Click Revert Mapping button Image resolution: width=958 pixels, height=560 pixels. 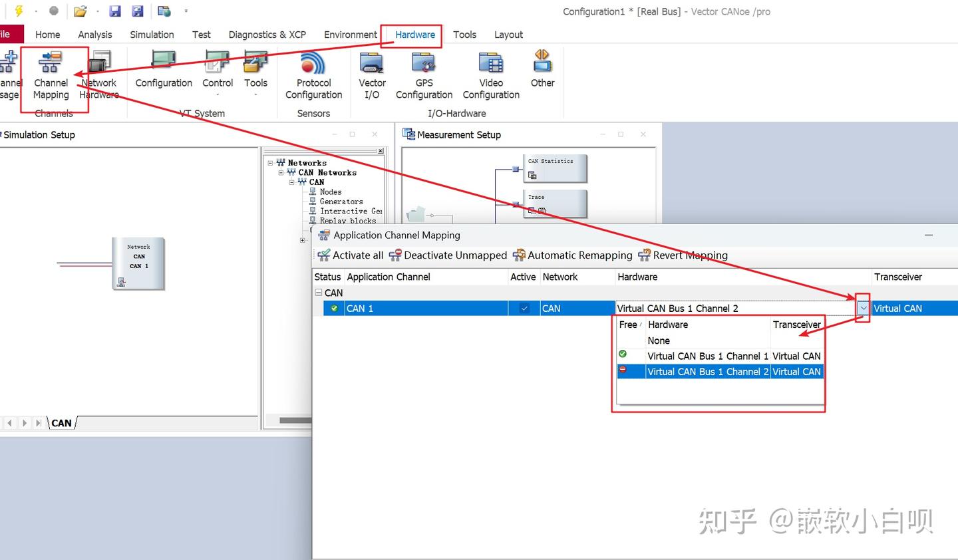(683, 255)
